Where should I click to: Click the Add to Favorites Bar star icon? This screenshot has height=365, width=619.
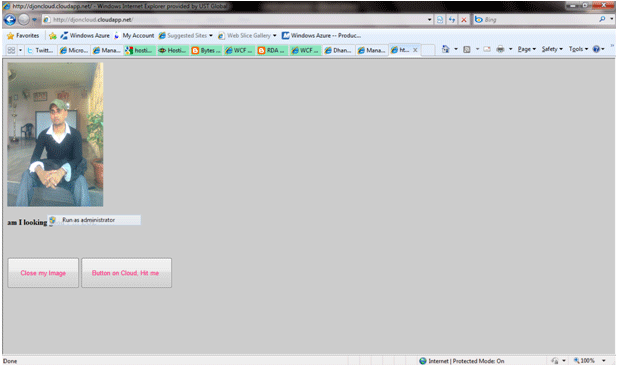(53, 36)
